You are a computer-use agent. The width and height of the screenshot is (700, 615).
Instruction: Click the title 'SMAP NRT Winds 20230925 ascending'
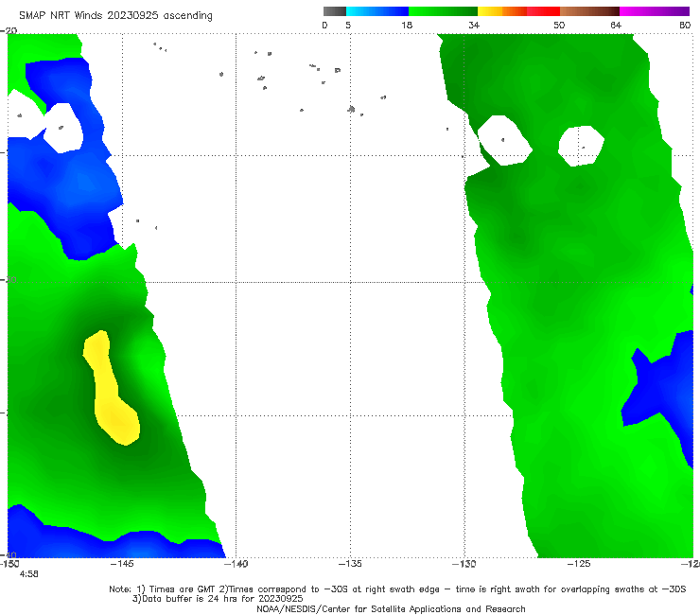pos(115,16)
